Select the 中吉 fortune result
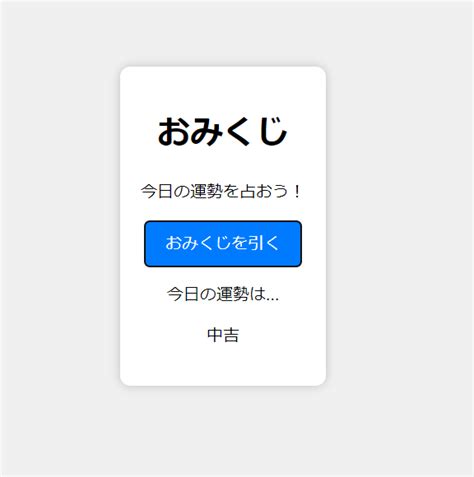Viewport: 474px width, 477px height. coord(223,335)
